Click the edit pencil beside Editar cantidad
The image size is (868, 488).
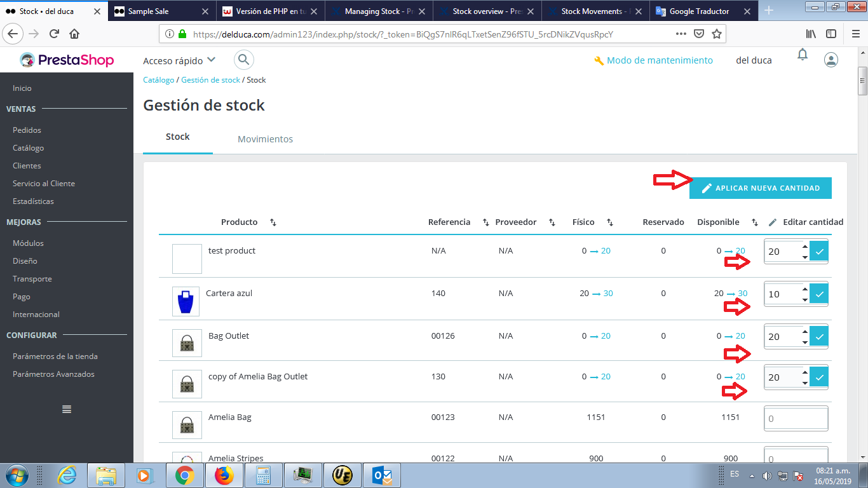[773, 221]
